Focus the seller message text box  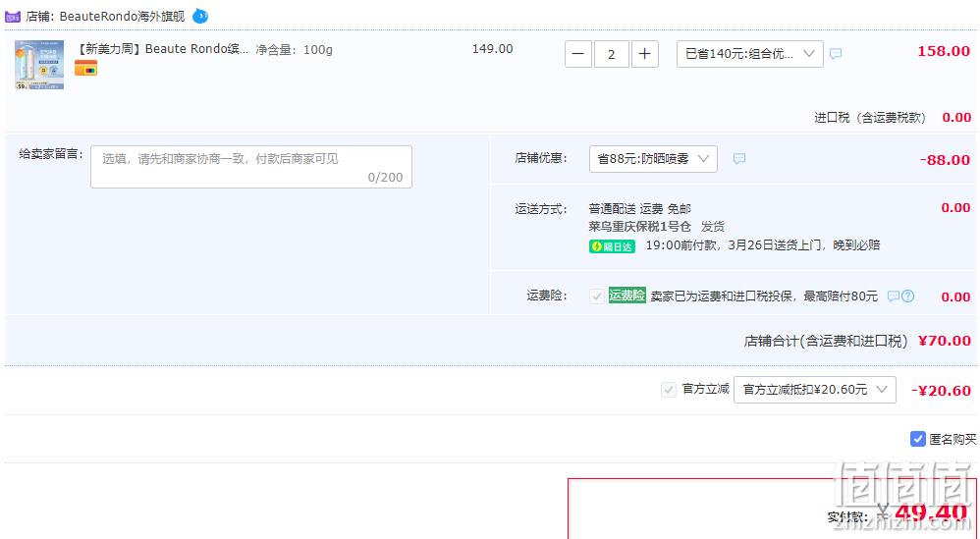[251, 167]
